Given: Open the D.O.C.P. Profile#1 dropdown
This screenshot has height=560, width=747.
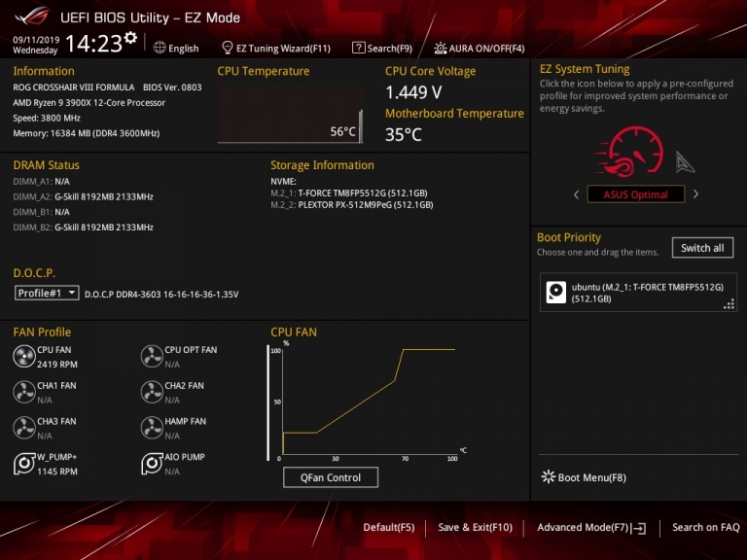Looking at the screenshot, I should click(47, 293).
